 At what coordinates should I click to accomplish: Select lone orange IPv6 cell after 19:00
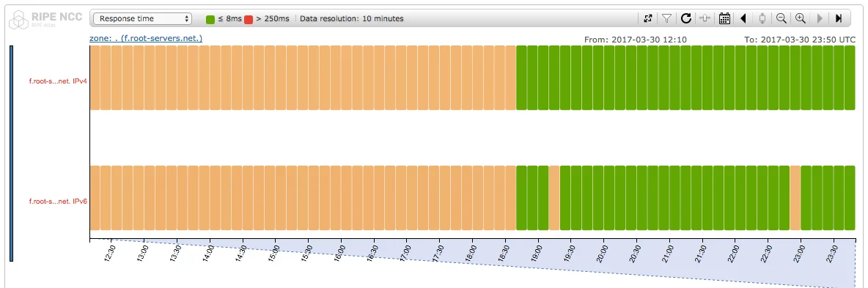coord(554,198)
